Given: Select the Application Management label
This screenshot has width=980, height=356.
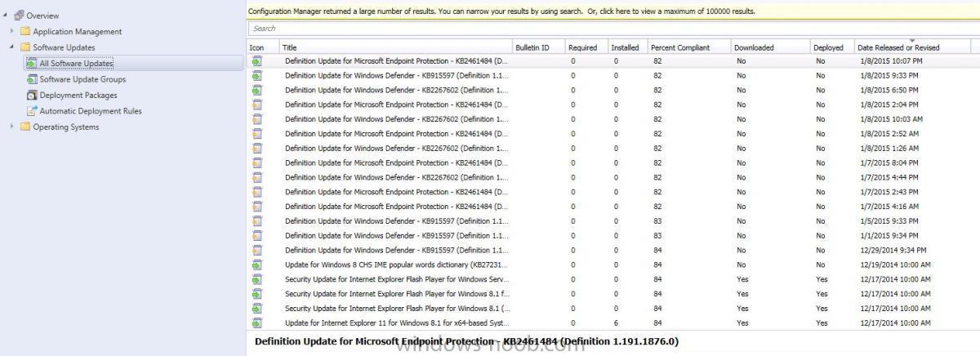Looking at the screenshot, I should coord(78,31).
